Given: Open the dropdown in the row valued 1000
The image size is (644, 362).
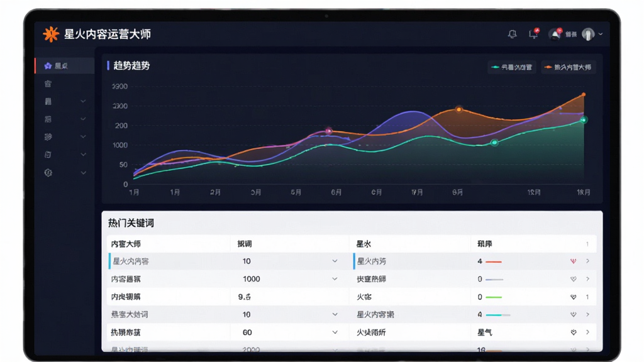Looking at the screenshot, I should (335, 279).
